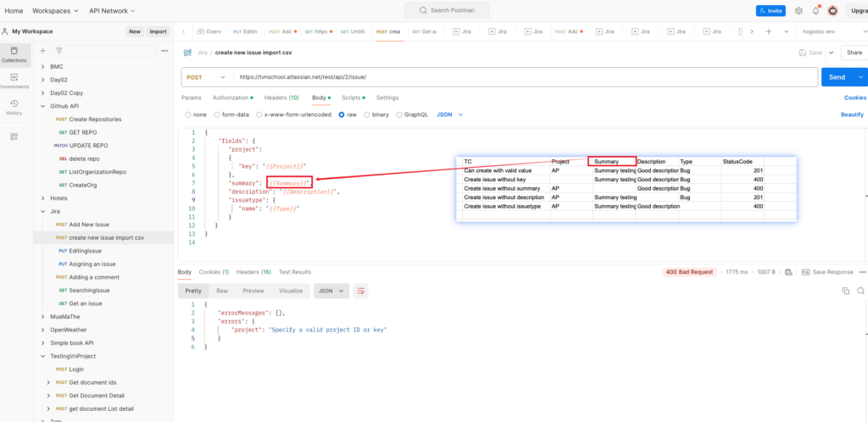
Task: Click the Jira collection icon in breadcrumb
Action: pyautogui.click(x=187, y=53)
